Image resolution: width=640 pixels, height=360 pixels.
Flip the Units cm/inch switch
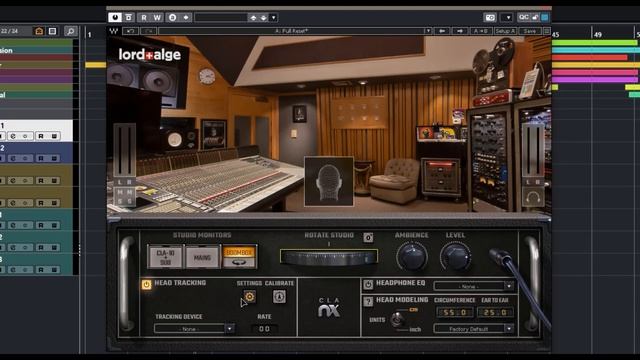coord(397,319)
